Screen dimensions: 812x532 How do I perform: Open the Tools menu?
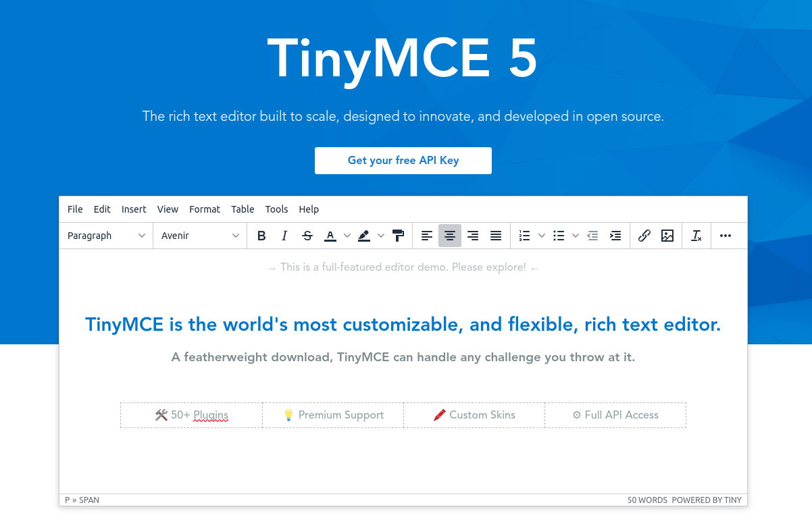[276, 209]
